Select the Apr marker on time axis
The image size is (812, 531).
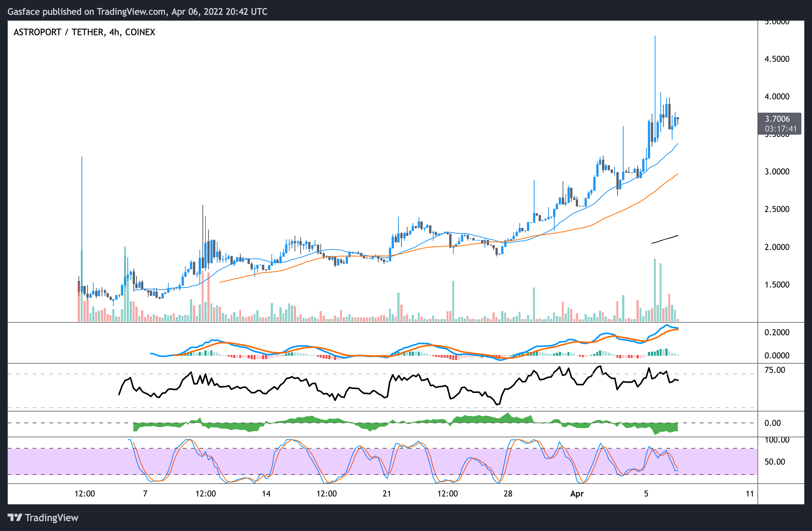pyautogui.click(x=577, y=494)
